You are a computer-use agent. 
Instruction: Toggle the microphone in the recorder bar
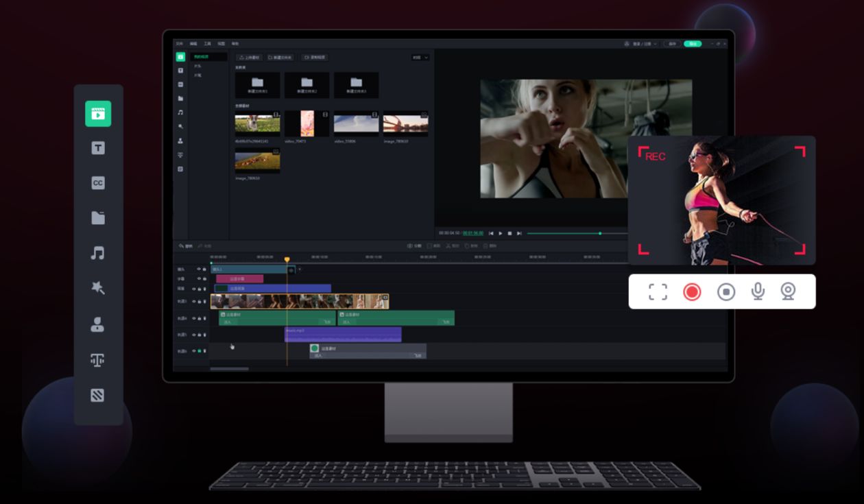tap(758, 291)
